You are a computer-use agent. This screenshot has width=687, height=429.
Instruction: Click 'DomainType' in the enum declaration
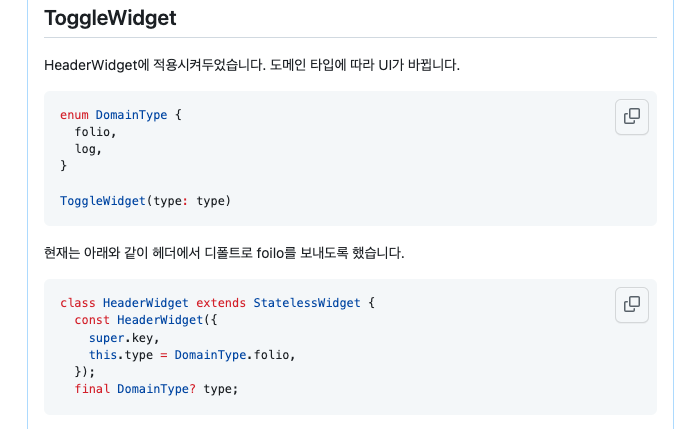(x=131, y=115)
